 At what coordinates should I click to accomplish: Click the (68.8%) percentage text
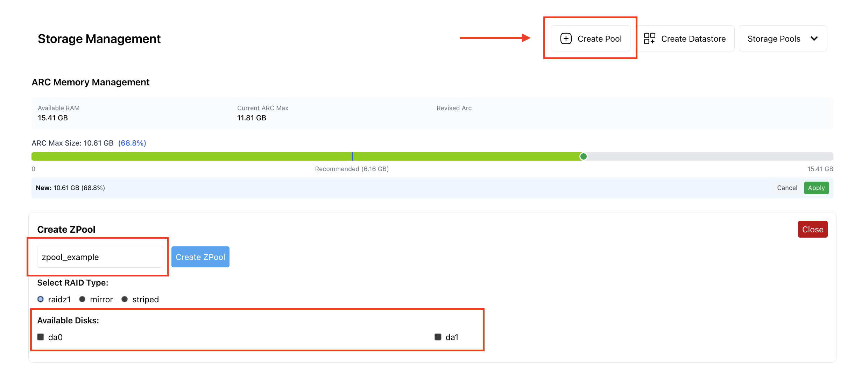click(x=132, y=143)
